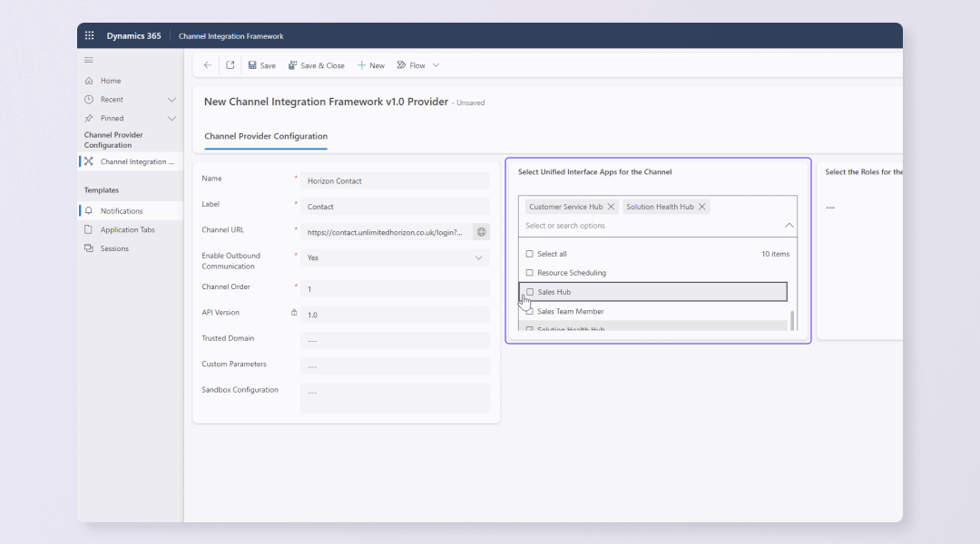The image size is (980, 544).
Task: Remove the Customer Service Hub tag
Action: click(x=611, y=207)
